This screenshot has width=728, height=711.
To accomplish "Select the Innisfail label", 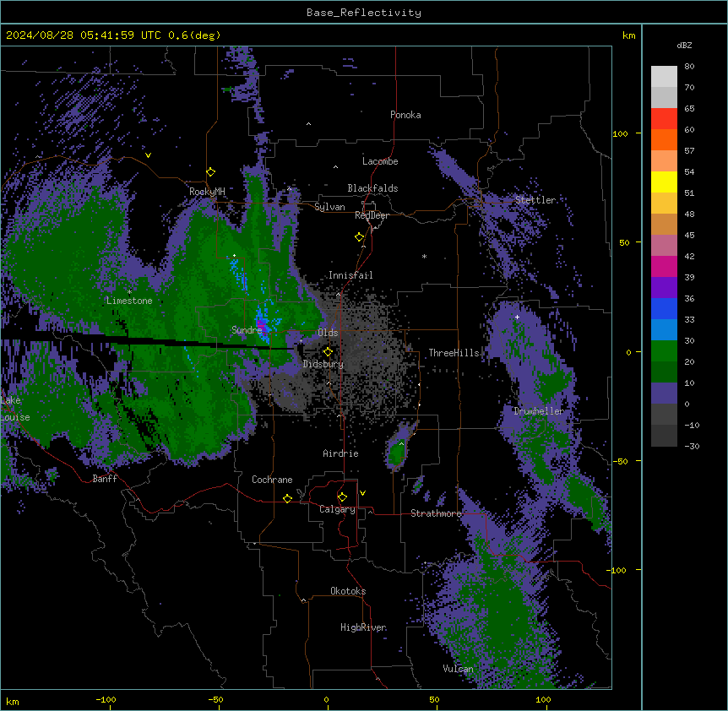I will (x=350, y=275).
